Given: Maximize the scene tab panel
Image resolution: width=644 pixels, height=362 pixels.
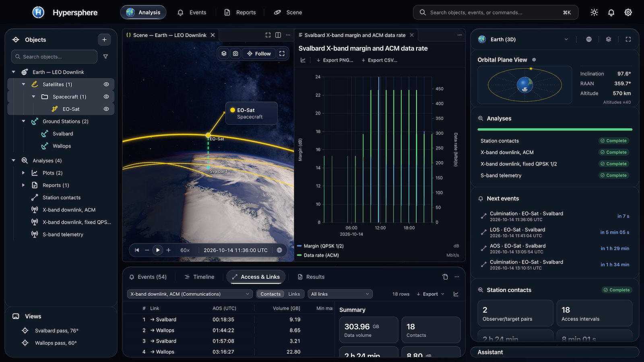Looking at the screenshot, I should [x=268, y=35].
